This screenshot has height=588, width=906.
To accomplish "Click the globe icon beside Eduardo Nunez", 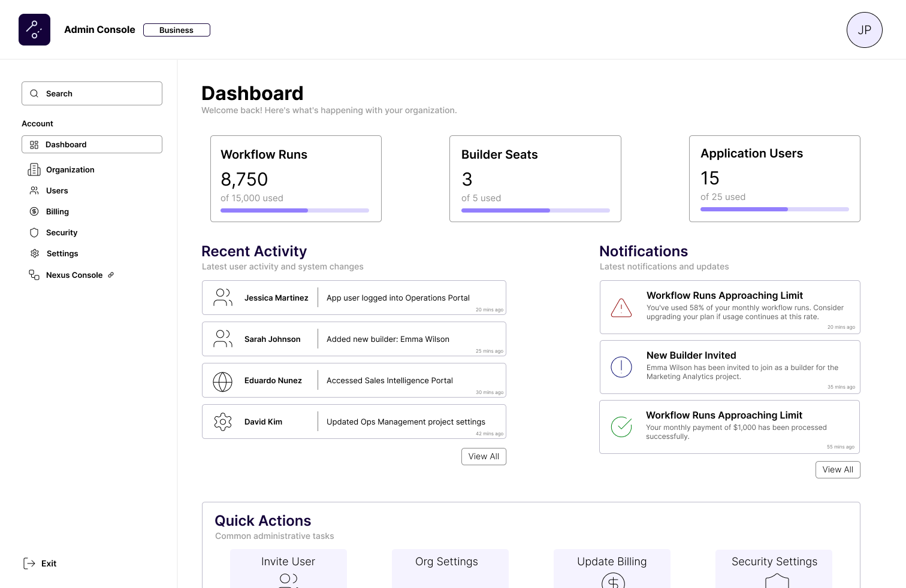I will point(222,381).
